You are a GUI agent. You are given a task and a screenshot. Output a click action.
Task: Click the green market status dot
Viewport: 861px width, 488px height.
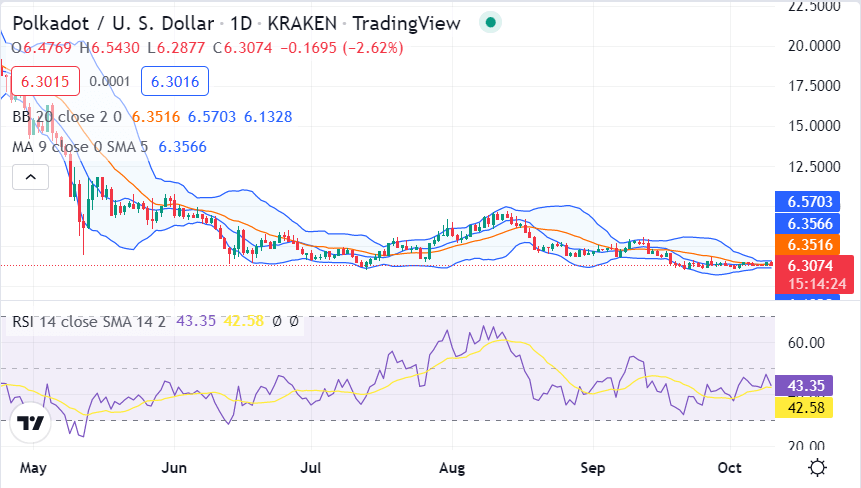pyautogui.click(x=490, y=23)
